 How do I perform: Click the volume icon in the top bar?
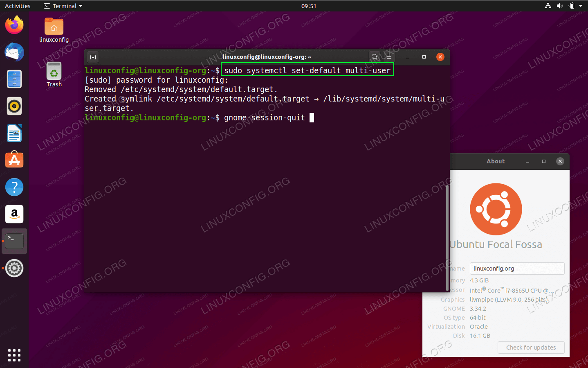coord(560,6)
